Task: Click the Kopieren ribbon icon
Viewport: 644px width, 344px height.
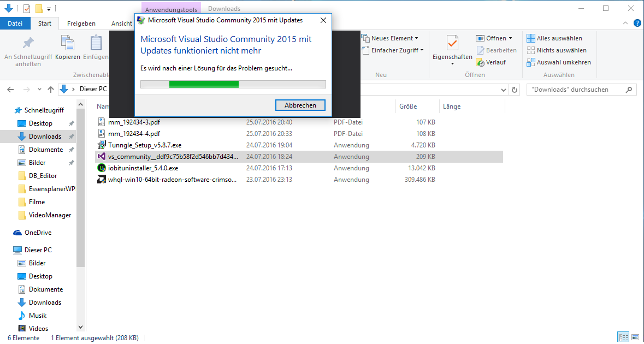Action: coord(67,43)
